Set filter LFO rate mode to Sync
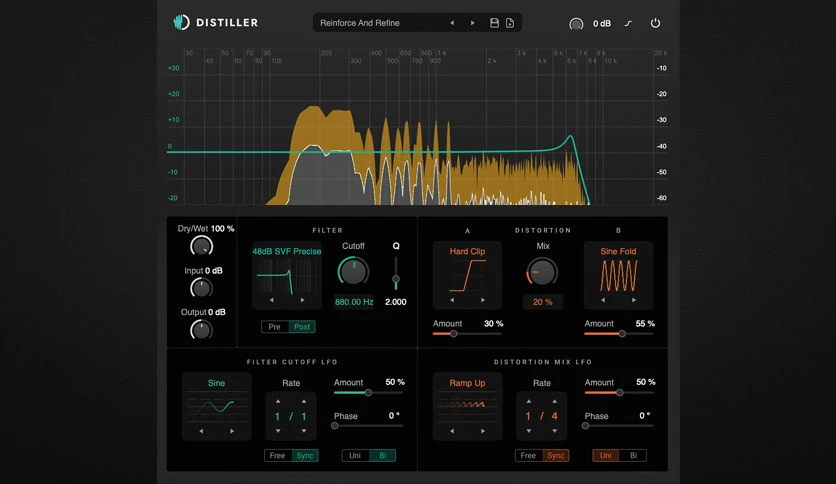Viewport: 836px width, 484px height. [305, 455]
